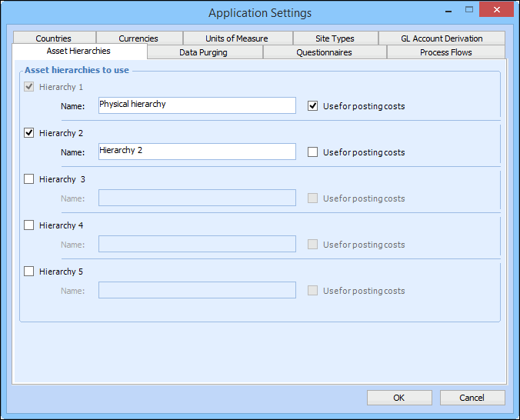Image resolution: width=520 pixels, height=420 pixels.
Task: Open the Questionnaires tab
Action: coord(324,52)
